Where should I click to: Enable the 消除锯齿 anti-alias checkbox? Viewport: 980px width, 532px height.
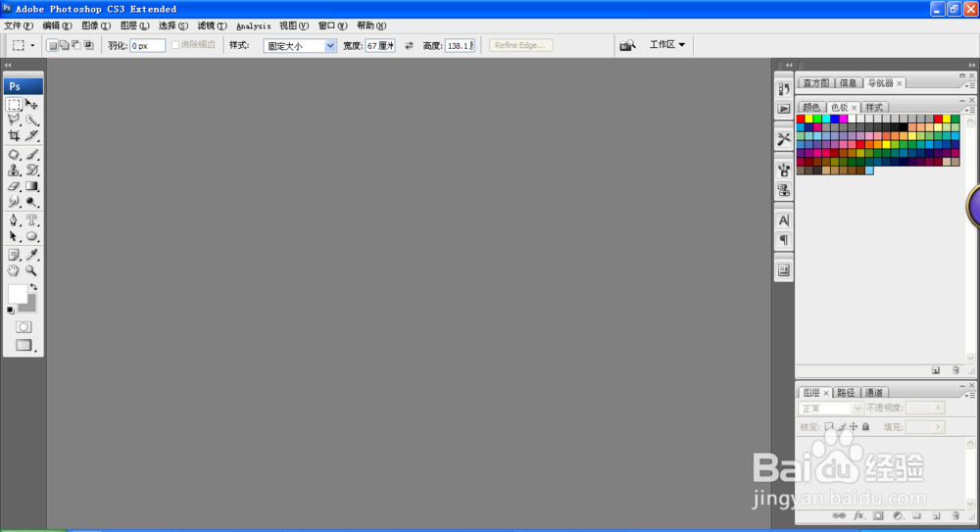click(175, 45)
